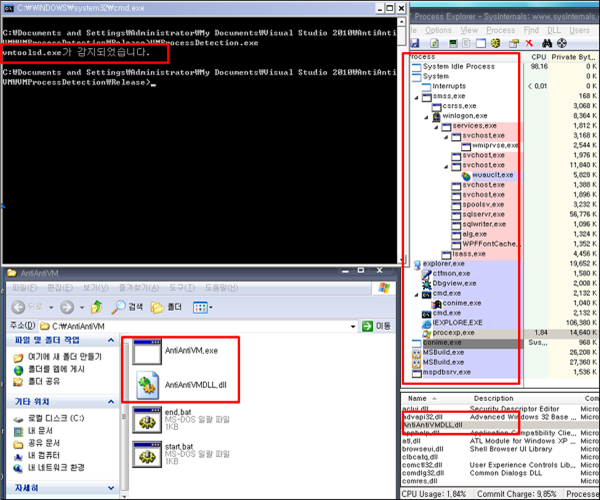Image resolution: width=600 pixels, height=500 pixels.
Task: Select the AntiAntiVMDLL.dll file icon
Action: (147, 385)
